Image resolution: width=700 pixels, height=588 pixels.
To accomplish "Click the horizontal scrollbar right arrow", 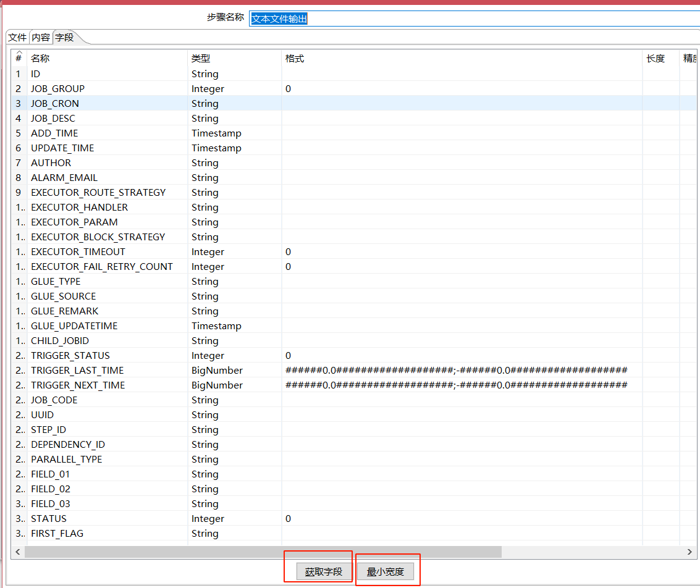I will pyautogui.click(x=691, y=552).
